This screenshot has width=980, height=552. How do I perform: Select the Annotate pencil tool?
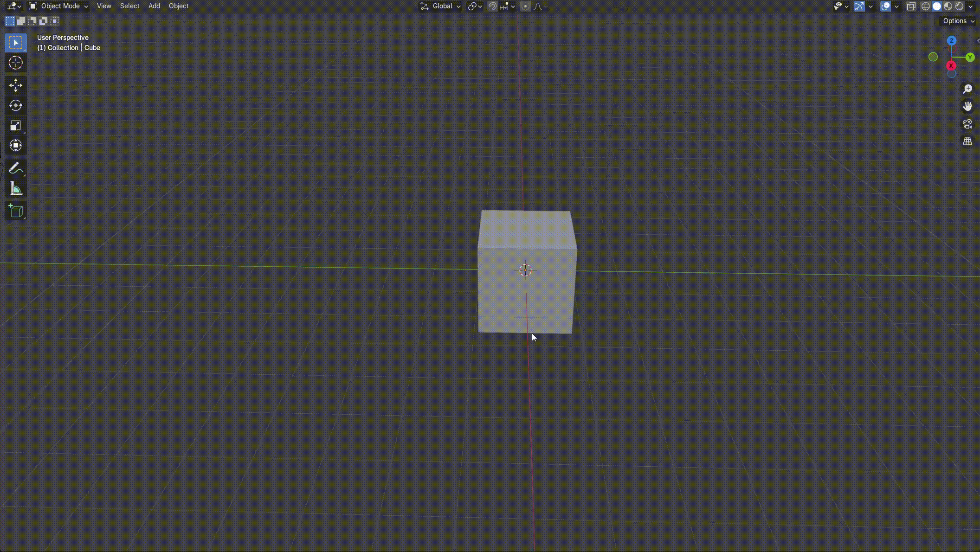tap(16, 168)
